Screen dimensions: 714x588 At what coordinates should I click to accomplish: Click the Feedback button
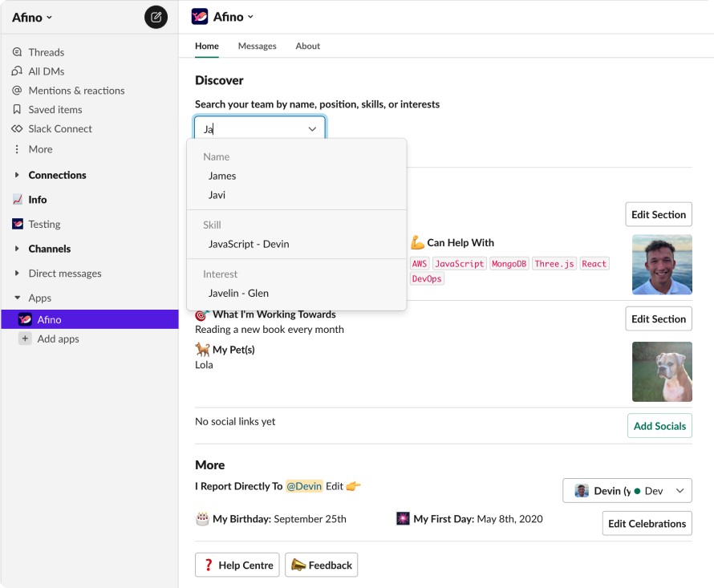[322, 566]
